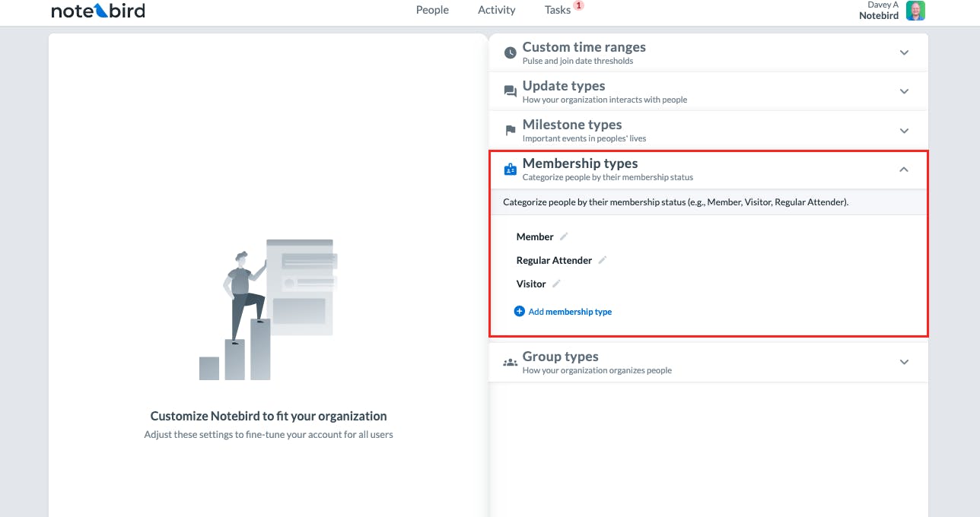
Task: Click 'Customize Notebird to fit your organization' text
Action: (269, 416)
